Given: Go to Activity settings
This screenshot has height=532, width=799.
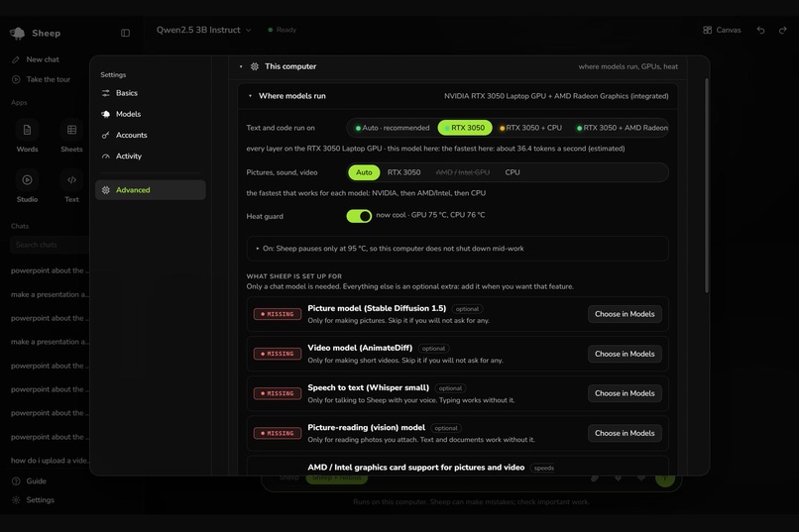Looking at the screenshot, I should [151, 156].
